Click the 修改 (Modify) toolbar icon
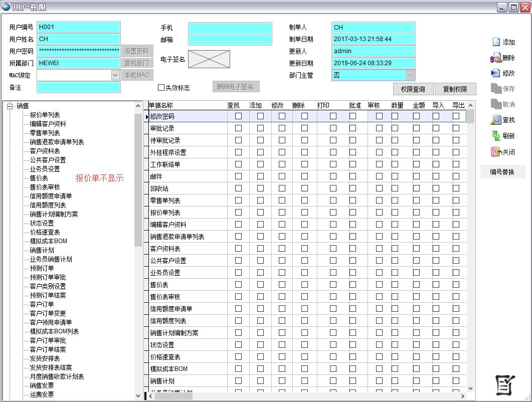 (496, 74)
